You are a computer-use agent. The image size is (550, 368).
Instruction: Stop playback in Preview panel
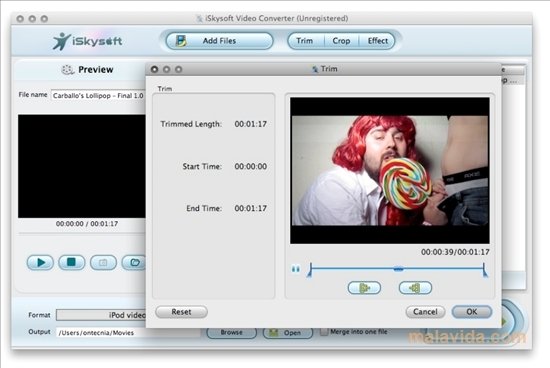(x=72, y=262)
